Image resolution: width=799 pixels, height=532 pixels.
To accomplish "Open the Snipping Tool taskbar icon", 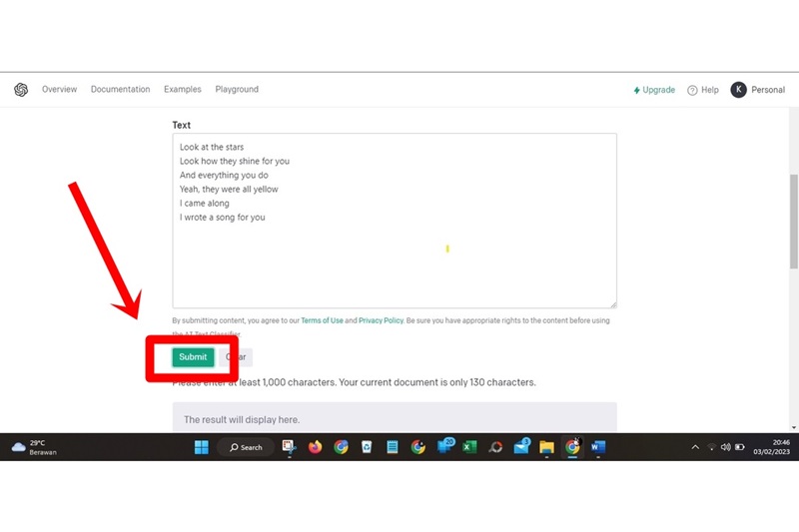I will [289, 447].
